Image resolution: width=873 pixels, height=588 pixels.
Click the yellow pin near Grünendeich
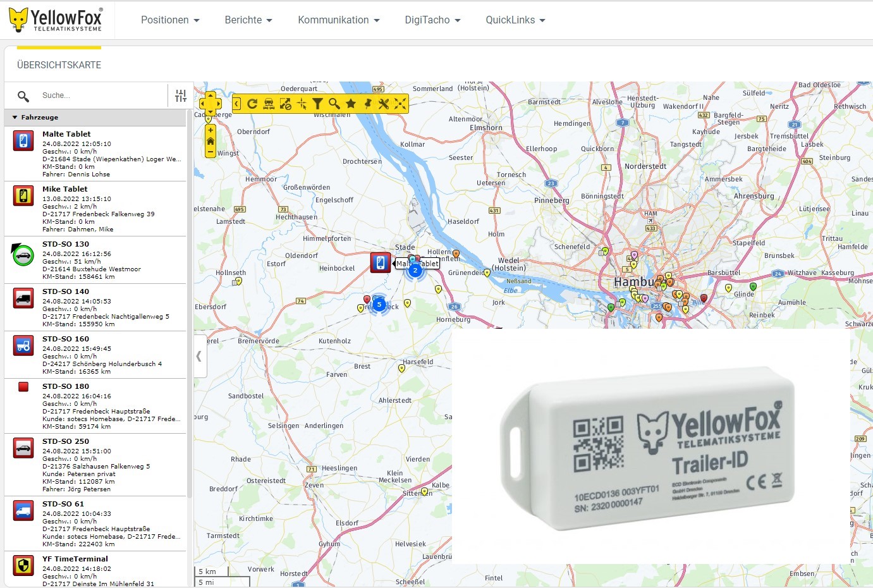point(487,273)
